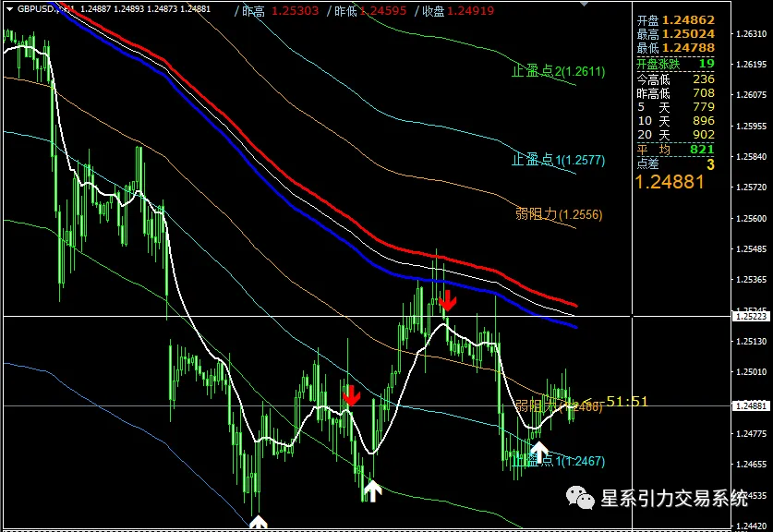Screen dimensions: 773x532
Task: Click the 1.25223 horizontal line price tag
Action: tap(751, 316)
